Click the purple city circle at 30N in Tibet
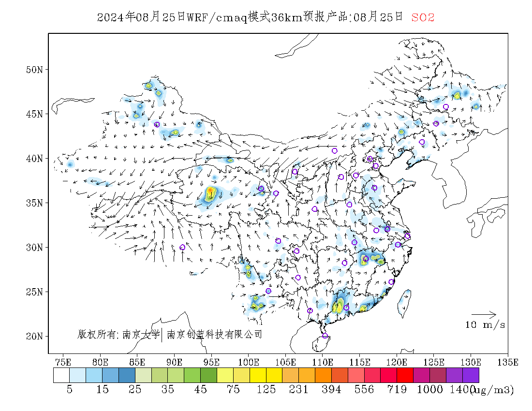532x411 pixels. pos(182,247)
